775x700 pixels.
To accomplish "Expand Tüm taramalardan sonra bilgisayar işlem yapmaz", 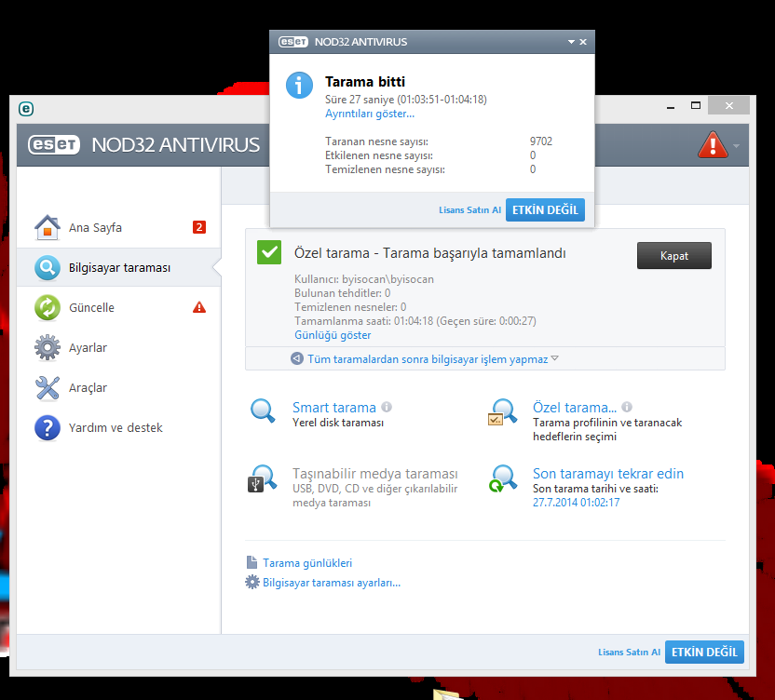I will tap(428, 358).
